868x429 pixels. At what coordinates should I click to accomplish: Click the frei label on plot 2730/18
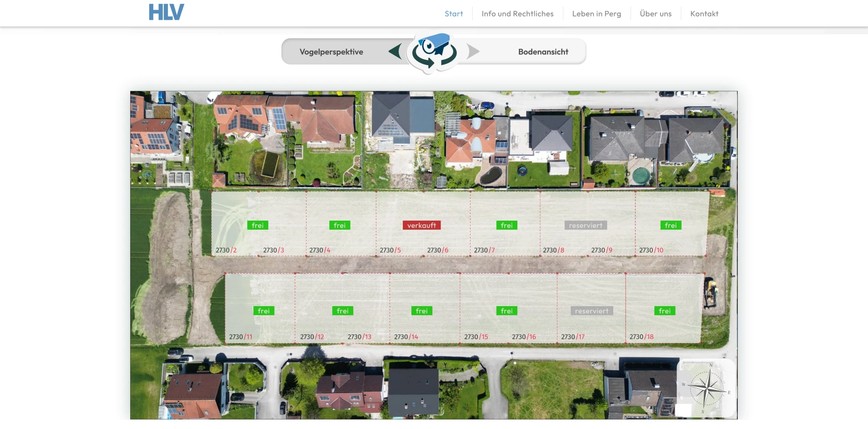pyautogui.click(x=664, y=311)
